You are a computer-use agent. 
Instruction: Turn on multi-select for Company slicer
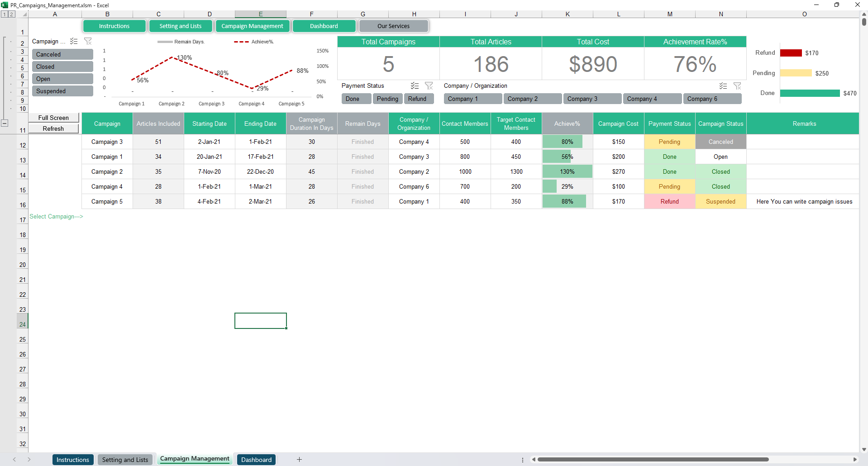click(723, 86)
